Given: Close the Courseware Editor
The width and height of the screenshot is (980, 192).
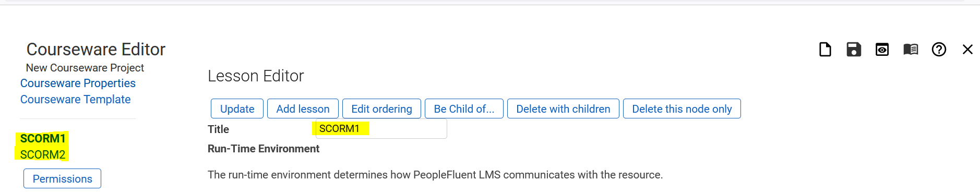Looking at the screenshot, I should [x=967, y=50].
